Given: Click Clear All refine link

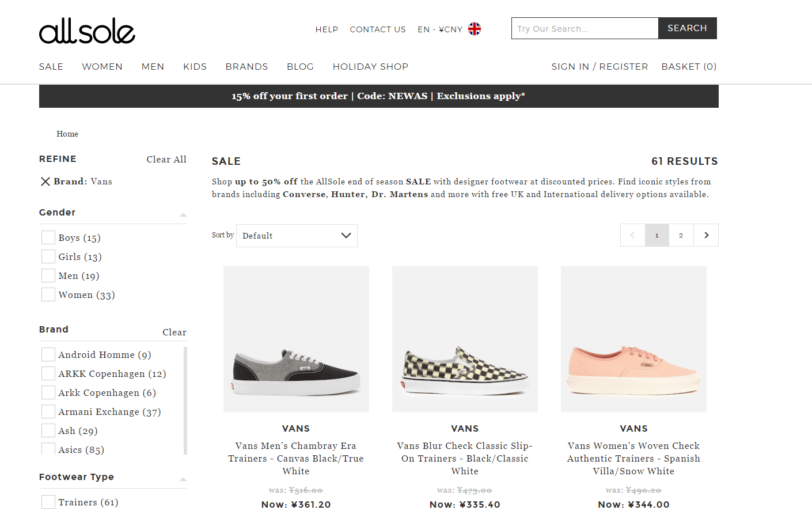Looking at the screenshot, I should point(166,160).
